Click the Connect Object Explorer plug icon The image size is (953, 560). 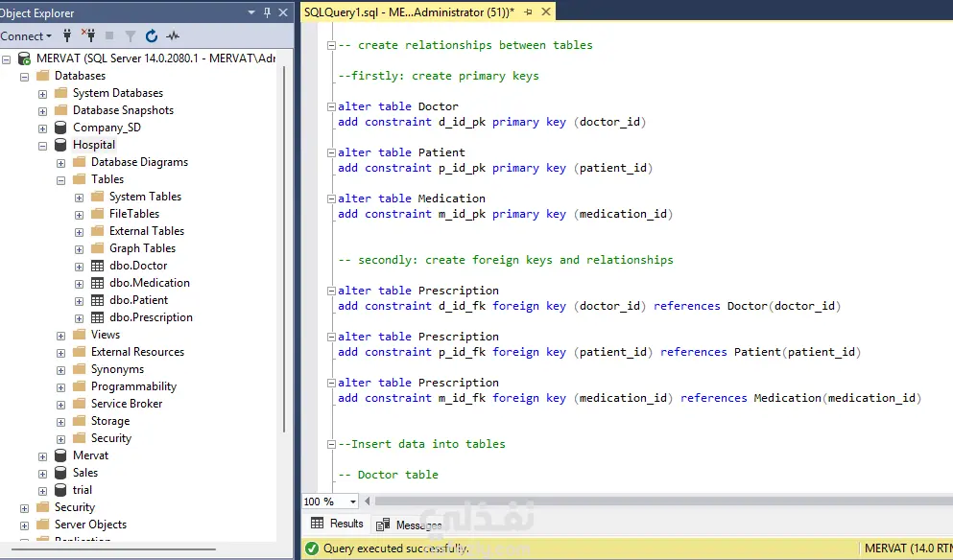tap(67, 36)
